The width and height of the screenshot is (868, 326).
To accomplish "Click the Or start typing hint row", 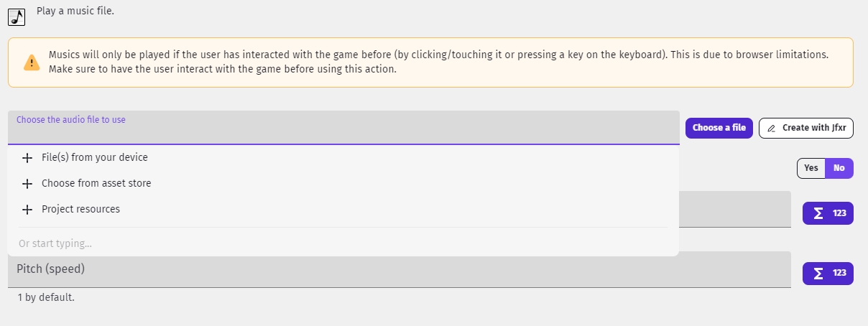I will click(x=343, y=243).
